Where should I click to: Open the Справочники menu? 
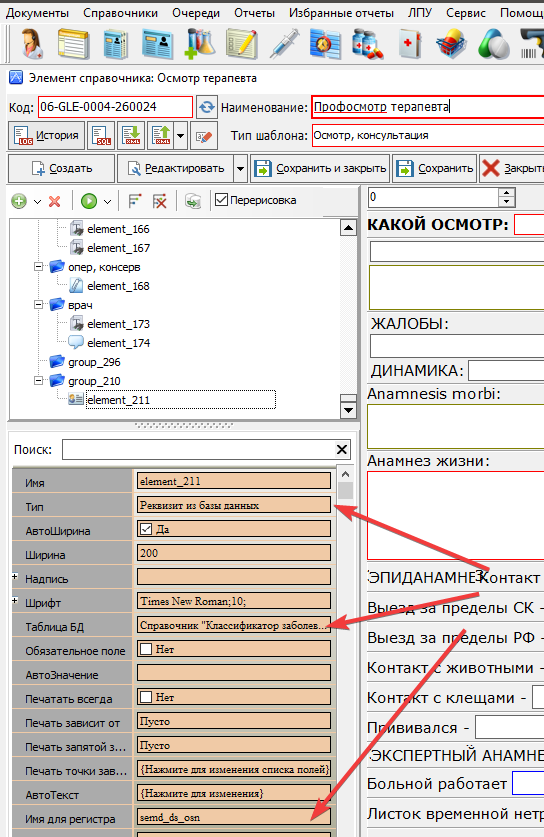coord(121,13)
